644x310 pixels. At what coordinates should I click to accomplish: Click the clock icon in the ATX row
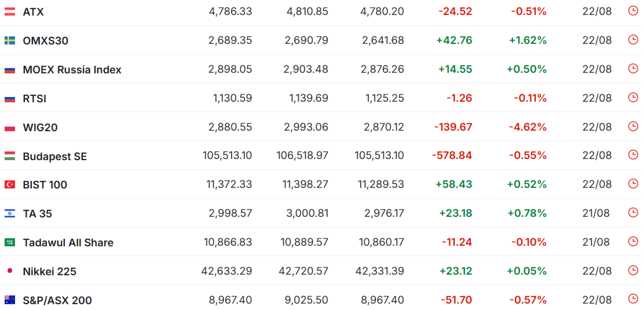click(633, 11)
